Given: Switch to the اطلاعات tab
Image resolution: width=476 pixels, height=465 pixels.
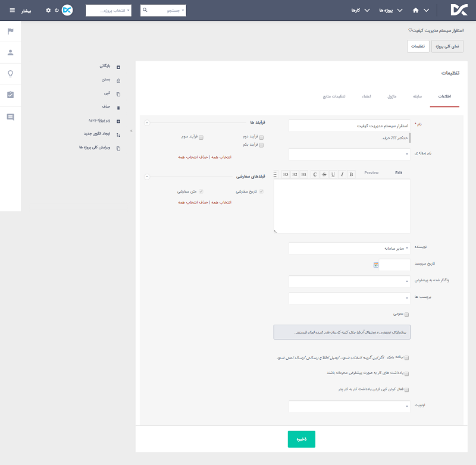Looking at the screenshot, I should (x=444, y=96).
